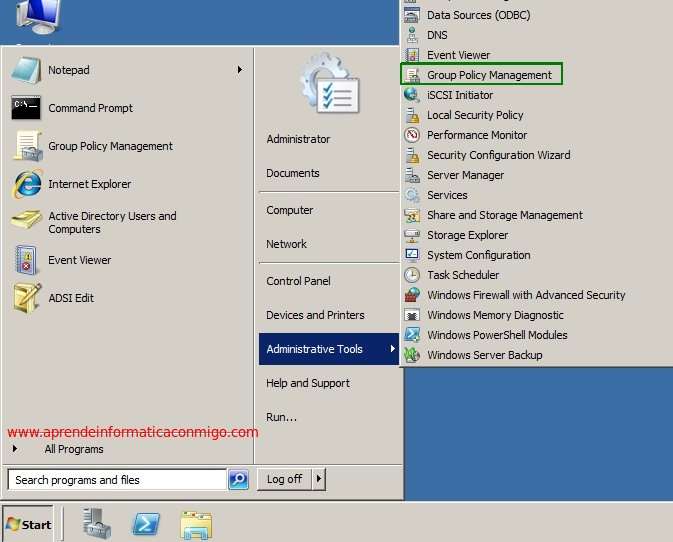Click the System Configuration icon
This screenshot has height=542, width=673.
[412, 255]
